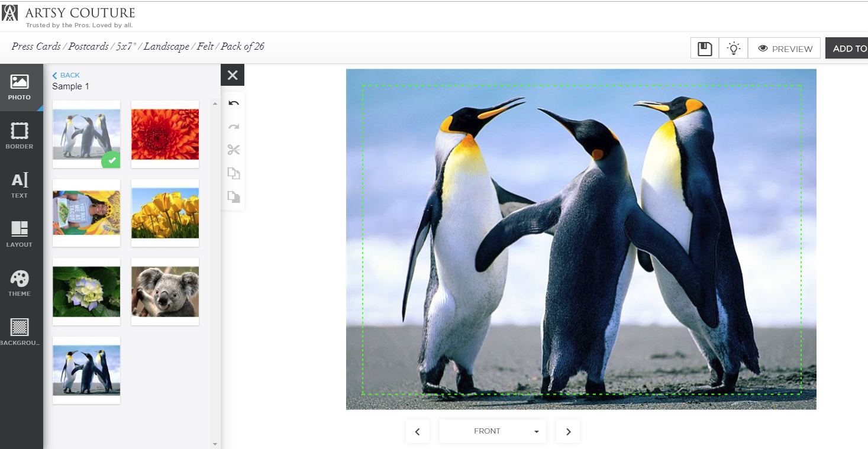This screenshot has width=868, height=449.
Task: Go to previous card side arrow
Action: (417, 431)
